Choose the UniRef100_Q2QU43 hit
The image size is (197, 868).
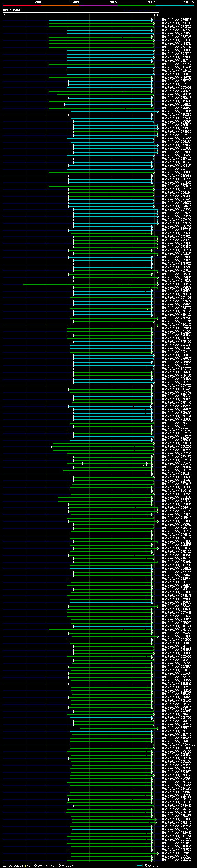click(x=177, y=125)
